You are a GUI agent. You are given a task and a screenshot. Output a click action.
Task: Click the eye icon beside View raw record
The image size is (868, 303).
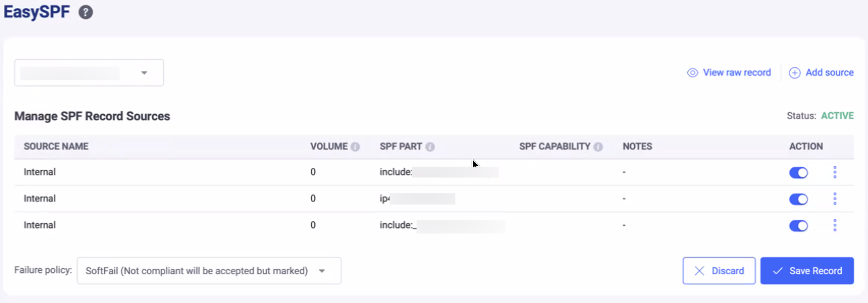(693, 73)
